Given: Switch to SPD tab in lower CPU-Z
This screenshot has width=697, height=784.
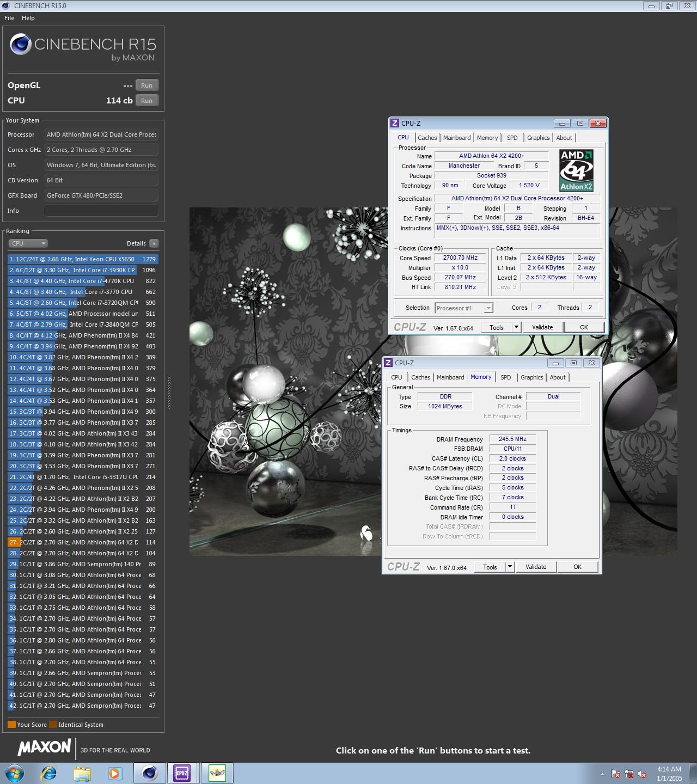Looking at the screenshot, I should [506, 377].
